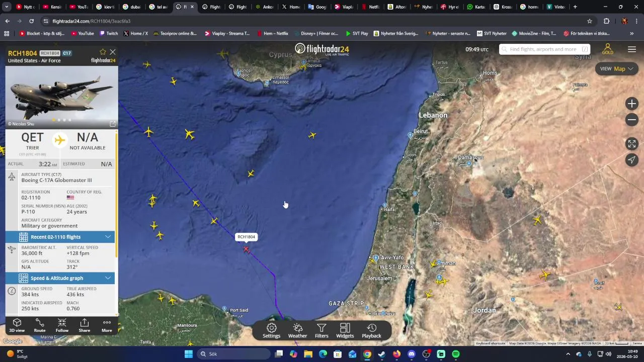Open Steam from the taskbar

(x=382, y=354)
